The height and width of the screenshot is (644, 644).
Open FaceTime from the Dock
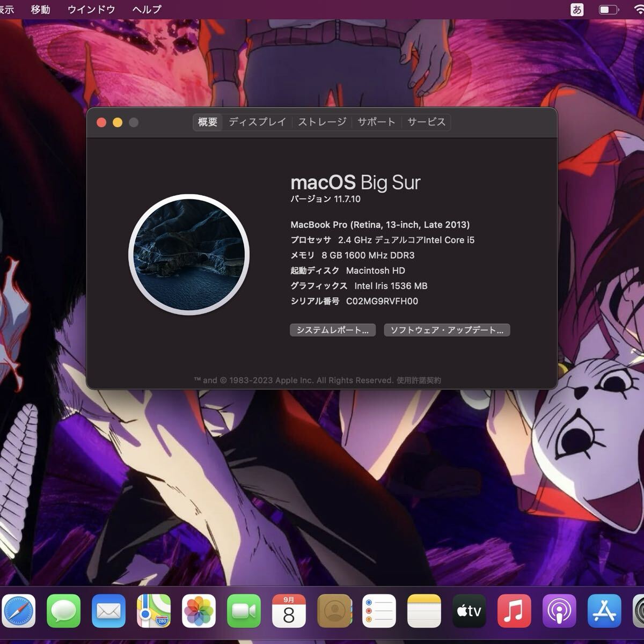[x=244, y=611]
